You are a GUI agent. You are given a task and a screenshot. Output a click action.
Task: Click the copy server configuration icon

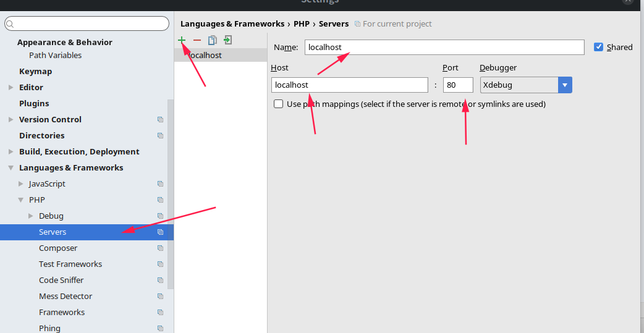tap(213, 40)
